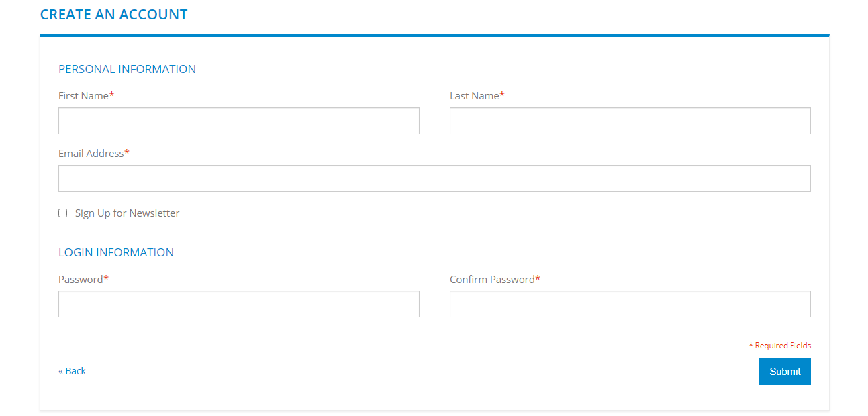
Task: Click the First Name input field
Action: click(238, 121)
